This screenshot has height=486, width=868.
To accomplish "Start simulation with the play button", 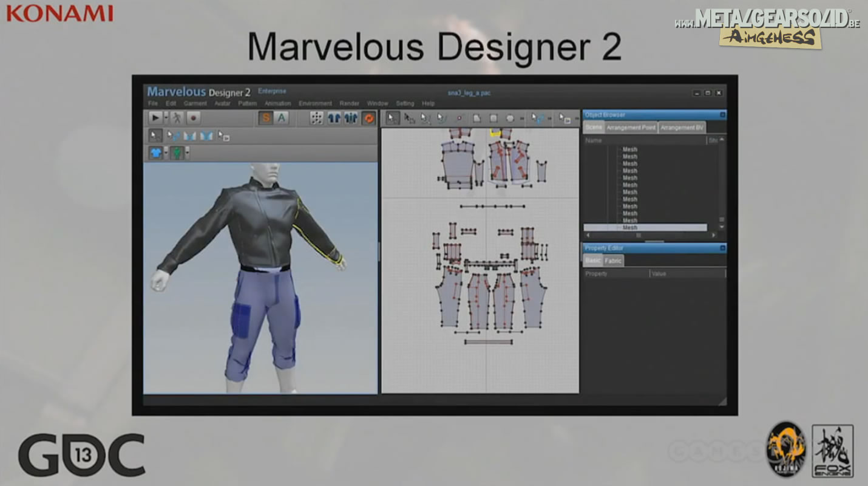I will [x=155, y=118].
